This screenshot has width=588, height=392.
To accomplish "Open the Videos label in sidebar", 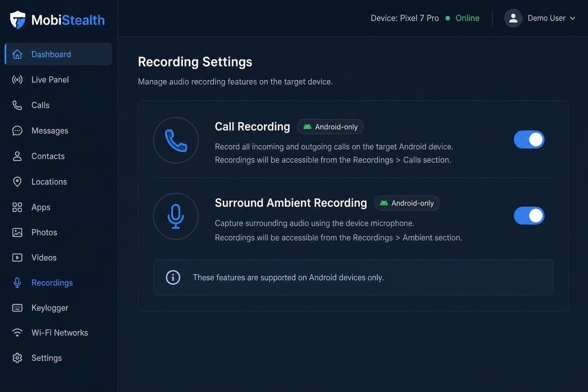I will click(44, 257).
